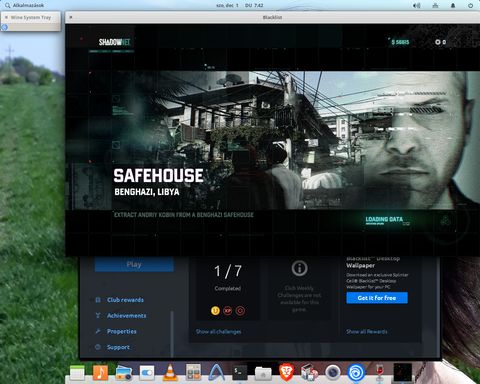Open Properties in Uplay sidebar

coord(122,331)
